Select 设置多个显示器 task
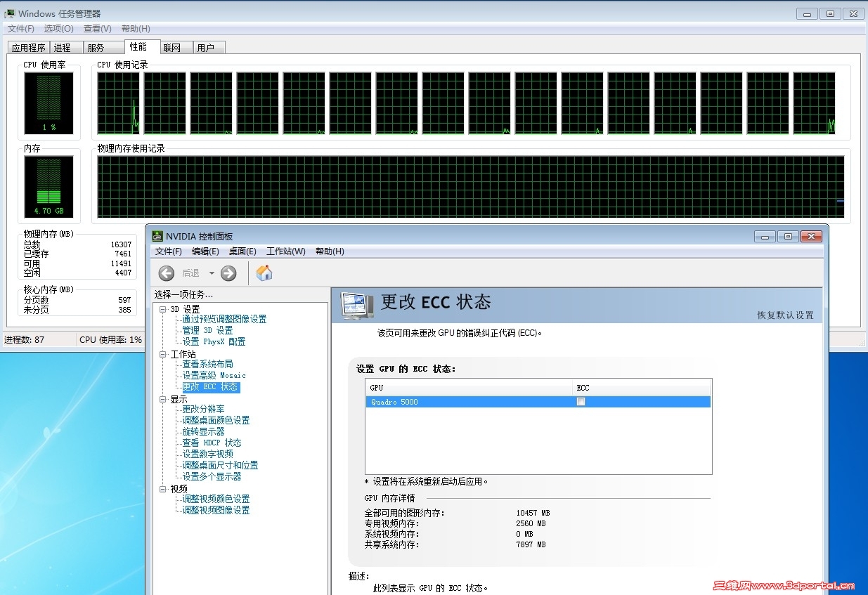The height and width of the screenshot is (595, 868). (x=212, y=476)
